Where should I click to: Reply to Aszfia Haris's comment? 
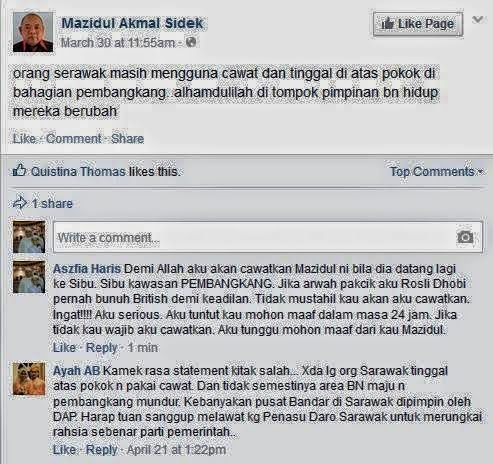[x=102, y=347]
